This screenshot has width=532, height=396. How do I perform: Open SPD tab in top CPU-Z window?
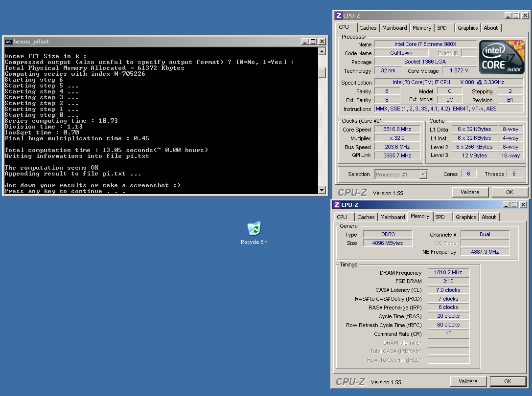(444, 28)
